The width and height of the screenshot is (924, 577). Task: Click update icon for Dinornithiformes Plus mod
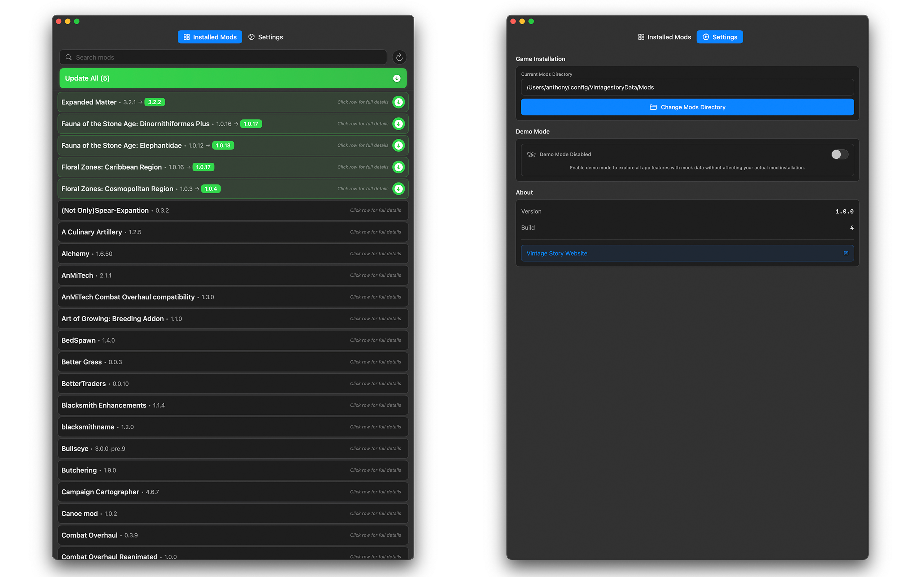point(398,124)
